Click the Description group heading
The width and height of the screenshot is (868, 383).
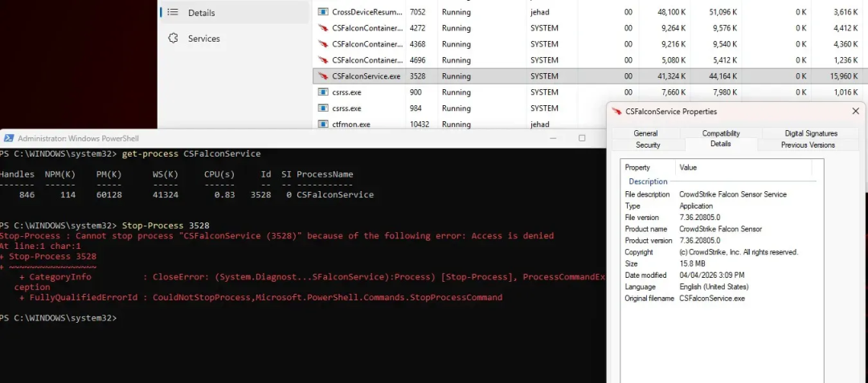[x=648, y=181]
